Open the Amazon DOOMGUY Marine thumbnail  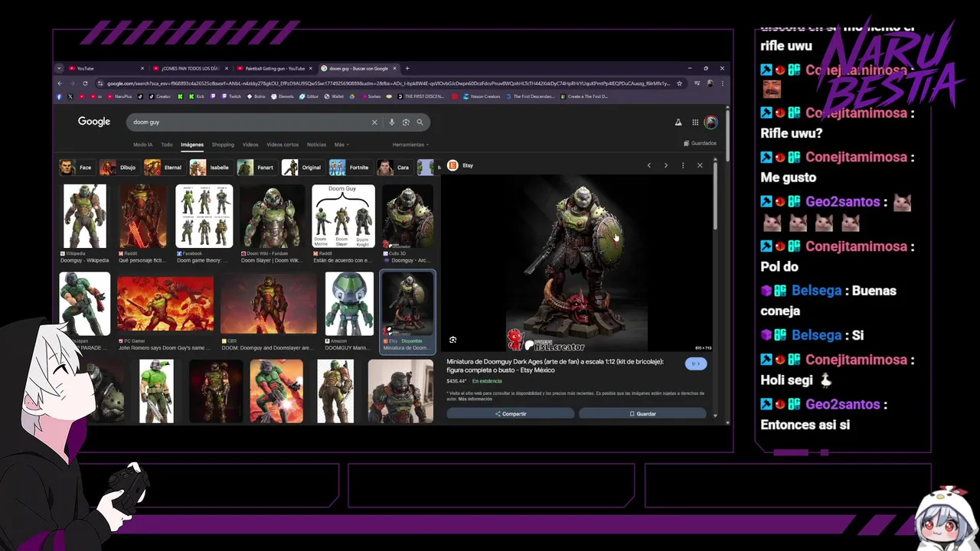[349, 304]
